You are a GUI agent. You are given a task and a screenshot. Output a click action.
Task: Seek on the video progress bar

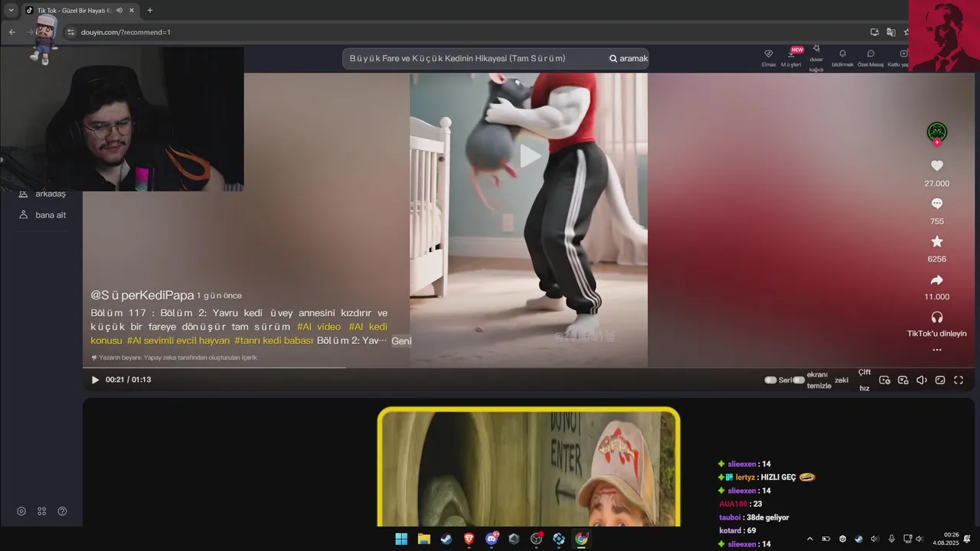tap(528, 368)
